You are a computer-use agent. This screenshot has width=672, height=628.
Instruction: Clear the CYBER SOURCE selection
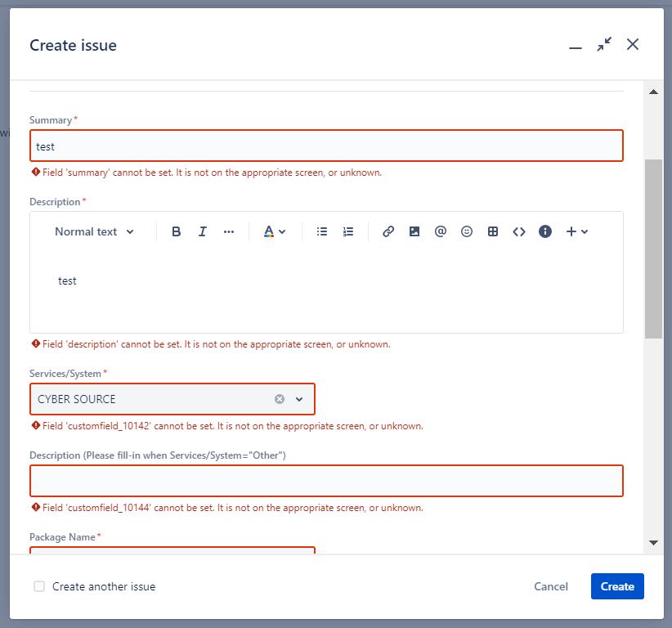point(280,399)
